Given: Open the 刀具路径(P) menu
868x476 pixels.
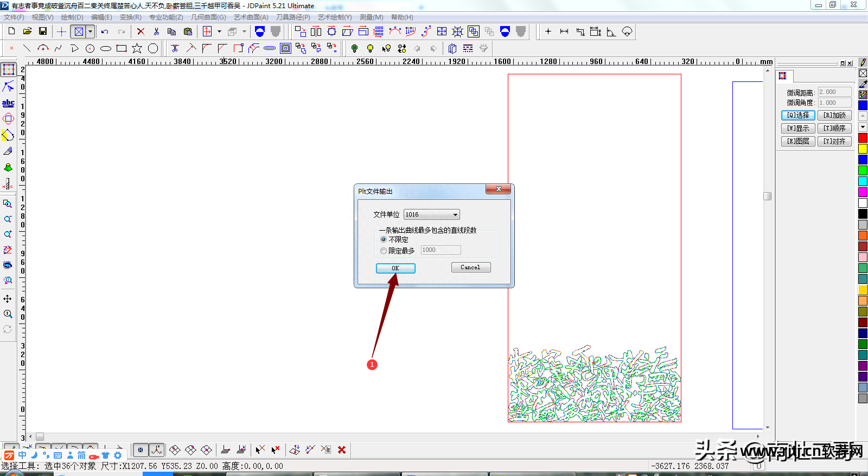Looking at the screenshot, I should (x=293, y=17).
